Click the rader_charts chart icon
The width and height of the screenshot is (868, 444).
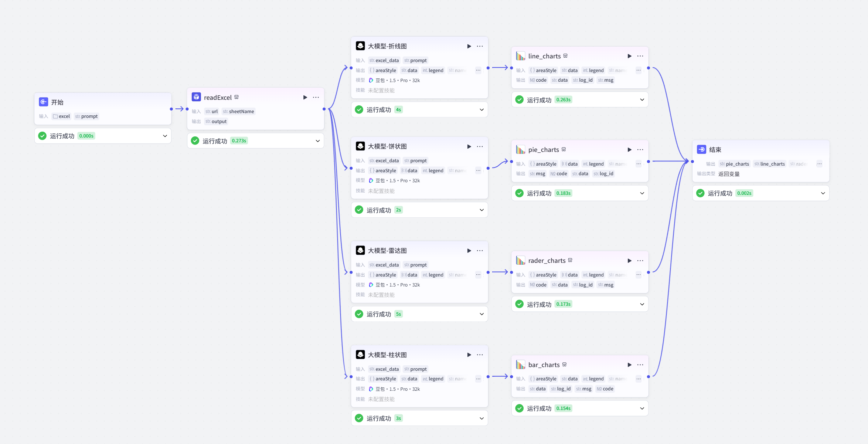(x=520, y=260)
